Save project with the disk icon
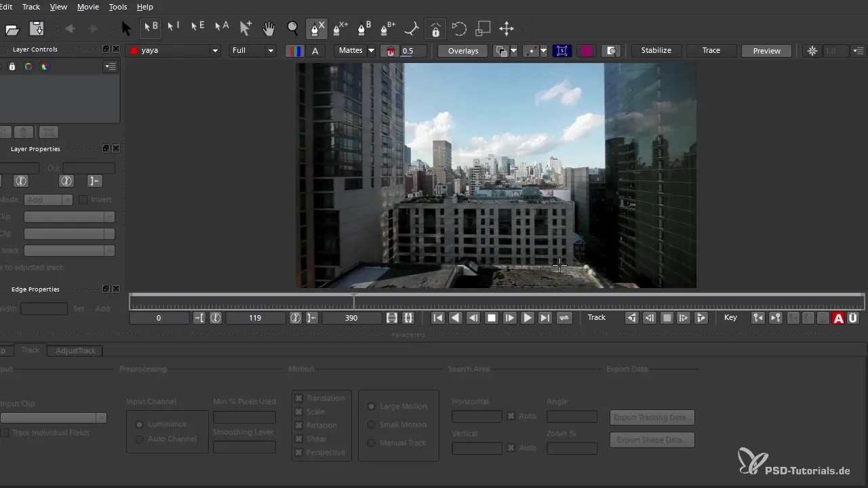 37,28
